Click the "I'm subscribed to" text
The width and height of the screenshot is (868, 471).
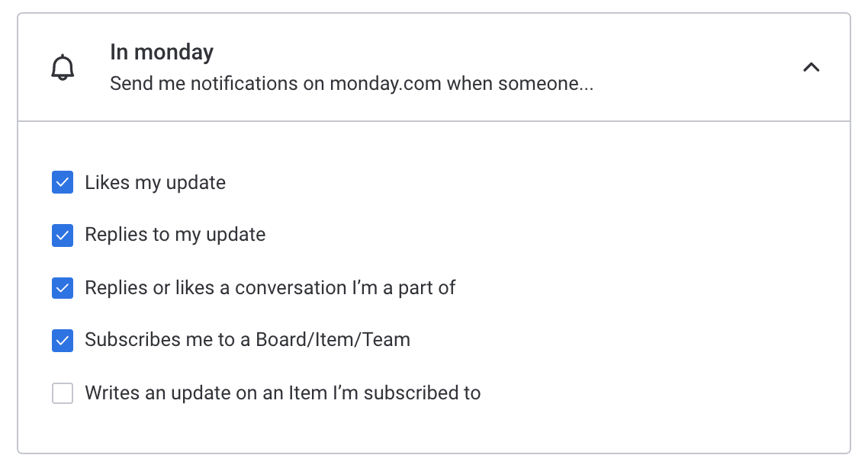406,393
